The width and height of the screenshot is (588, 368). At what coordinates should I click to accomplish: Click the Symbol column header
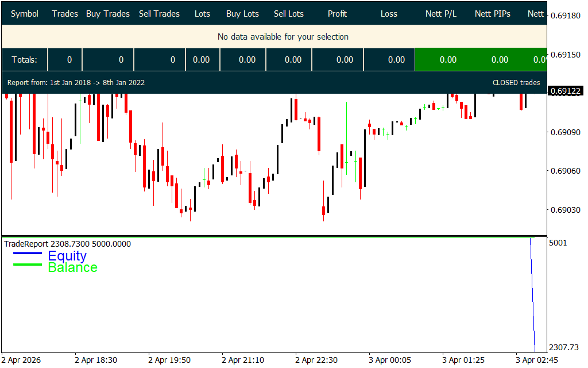[x=25, y=14]
